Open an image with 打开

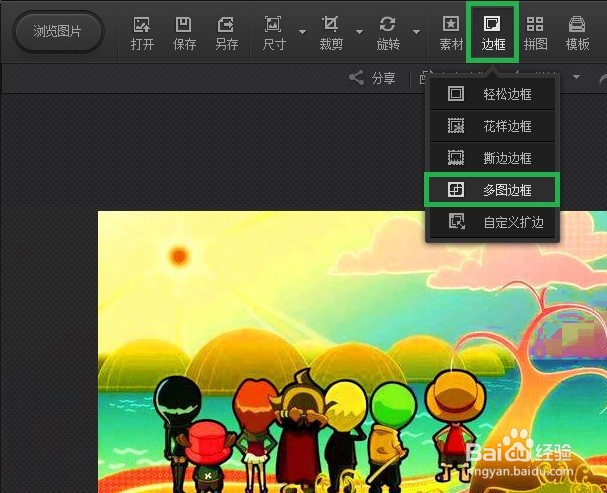pyautogui.click(x=142, y=34)
